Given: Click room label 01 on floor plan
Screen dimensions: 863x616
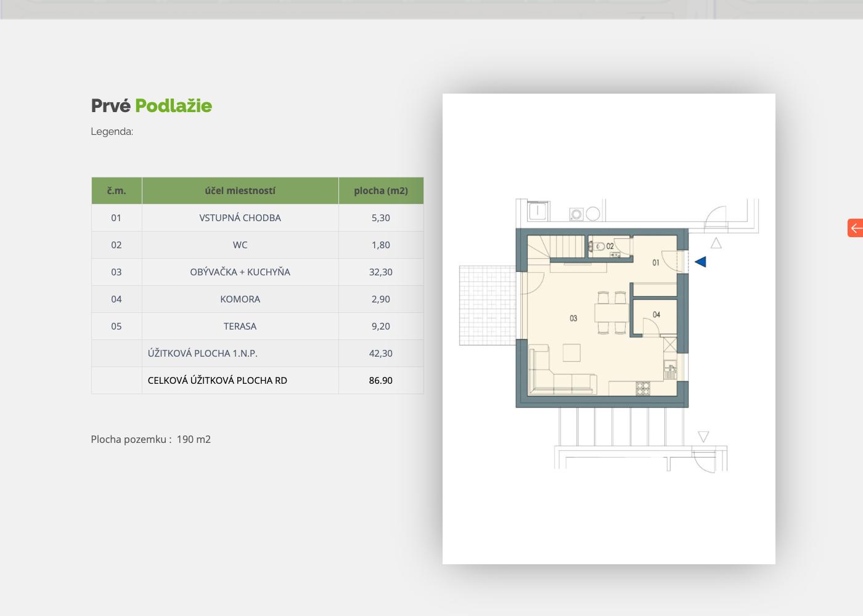Looking at the screenshot, I should point(656,263).
